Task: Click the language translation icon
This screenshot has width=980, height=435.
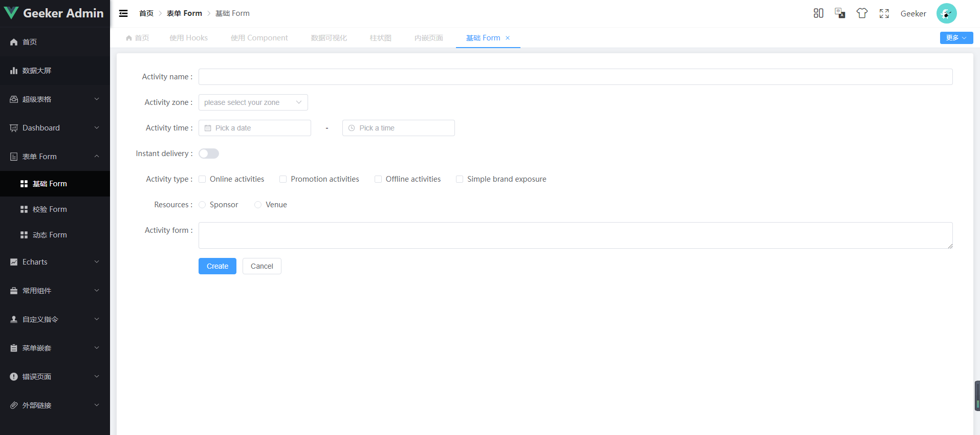Action: 840,13
